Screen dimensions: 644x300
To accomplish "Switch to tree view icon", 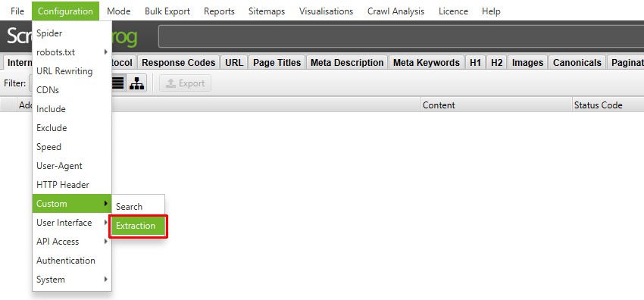I will 136,83.
